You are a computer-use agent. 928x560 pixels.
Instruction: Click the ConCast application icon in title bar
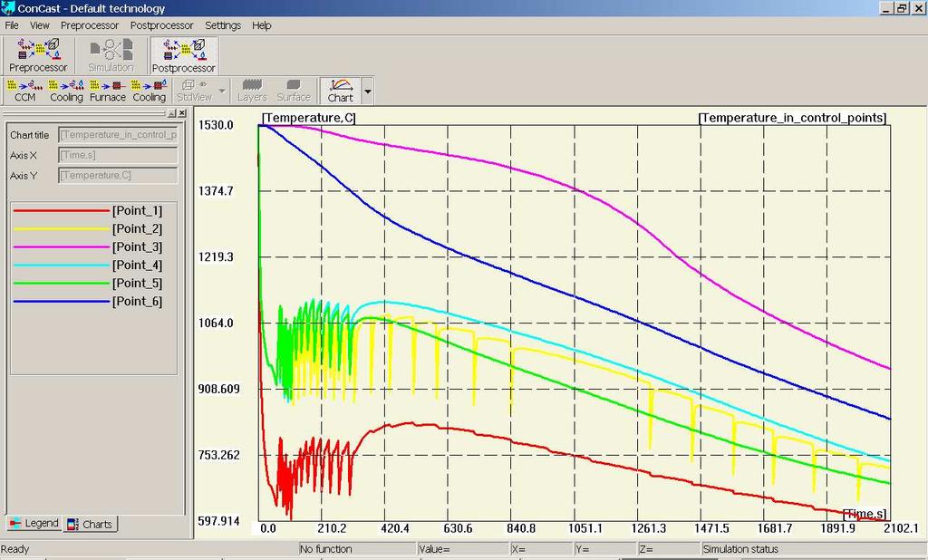tap(7, 8)
